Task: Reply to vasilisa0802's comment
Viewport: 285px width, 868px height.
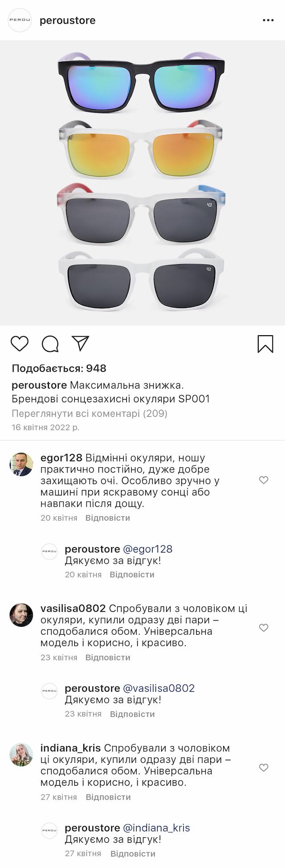Action: pos(108,658)
